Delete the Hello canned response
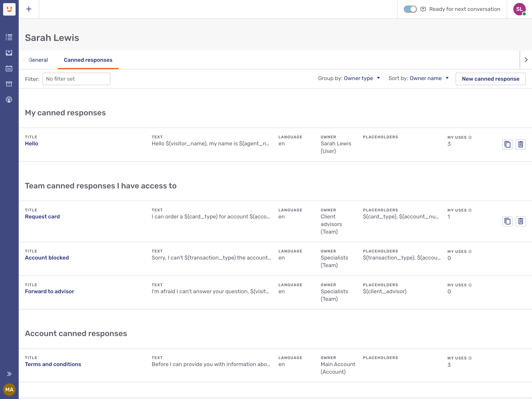This screenshot has height=399, width=532. pos(521,144)
